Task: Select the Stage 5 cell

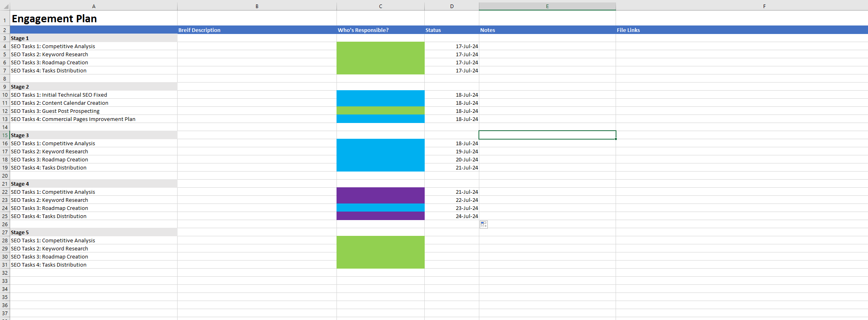Action: (x=94, y=232)
